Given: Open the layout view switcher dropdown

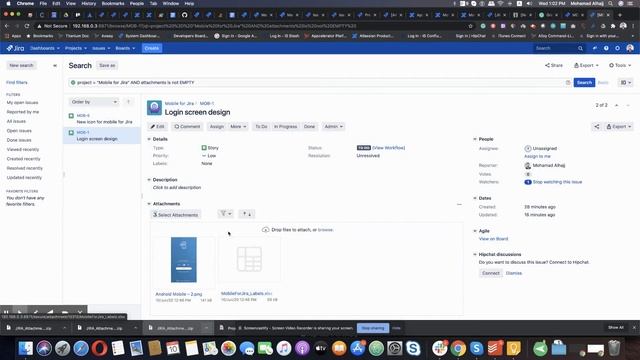Looking at the screenshot, I should [626, 82].
